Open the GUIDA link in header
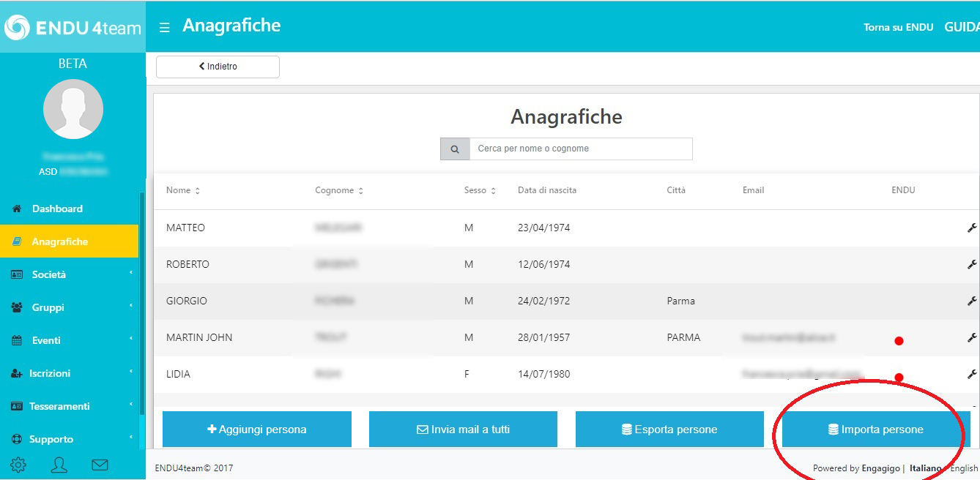980x480 pixels. coord(962,26)
